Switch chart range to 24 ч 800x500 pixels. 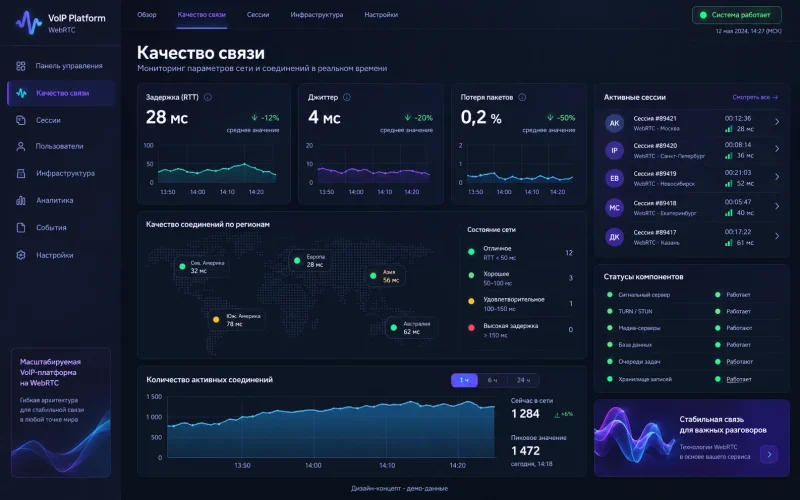click(x=523, y=380)
